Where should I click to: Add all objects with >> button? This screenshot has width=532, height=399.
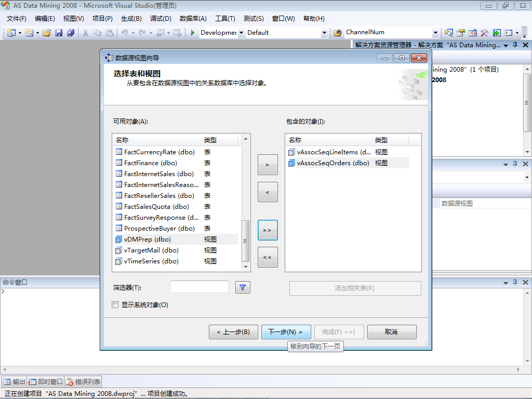(268, 230)
